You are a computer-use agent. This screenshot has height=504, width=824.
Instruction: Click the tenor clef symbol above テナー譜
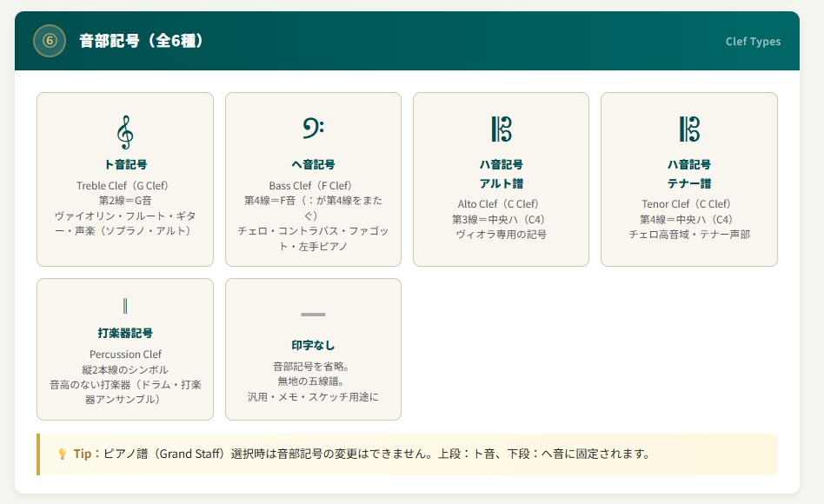[x=689, y=129]
